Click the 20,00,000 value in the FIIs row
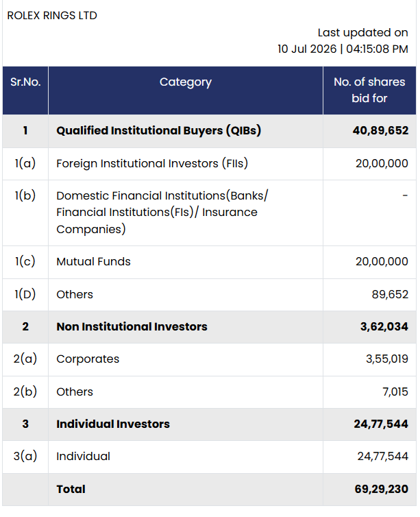This screenshot has width=420, height=517. (382, 163)
